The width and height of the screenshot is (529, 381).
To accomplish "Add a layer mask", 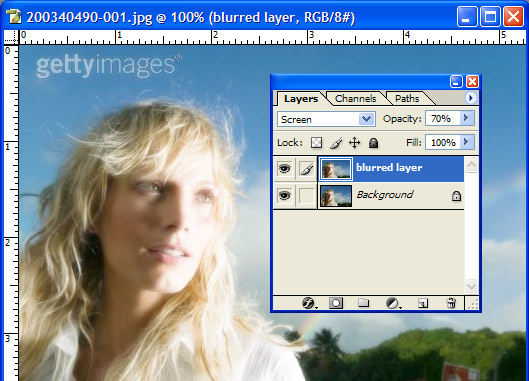I will [x=336, y=303].
